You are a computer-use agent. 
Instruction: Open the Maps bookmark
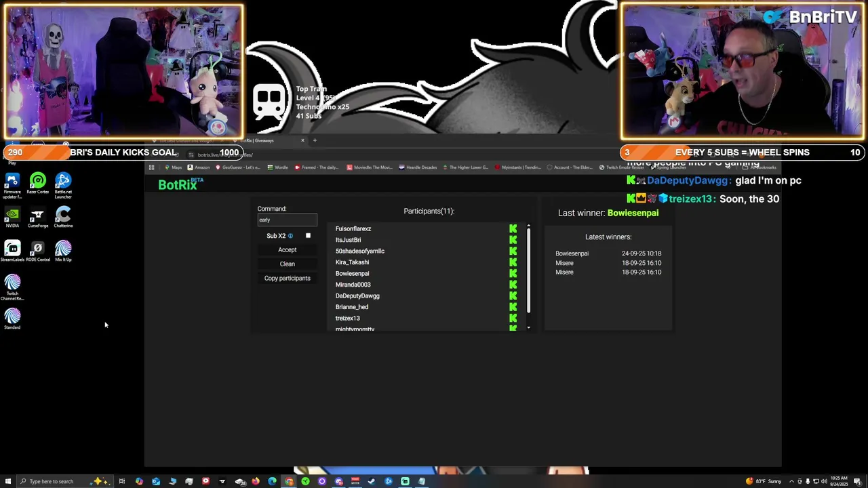tap(174, 167)
